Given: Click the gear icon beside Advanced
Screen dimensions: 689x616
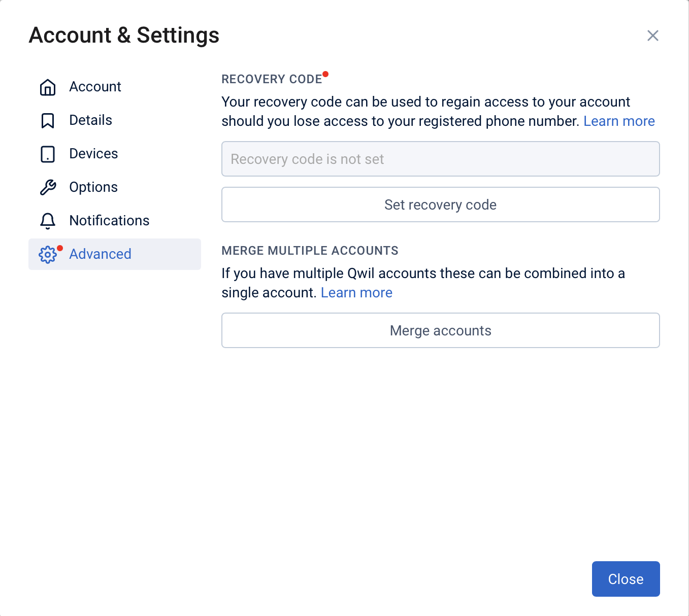Looking at the screenshot, I should [x=48, y=254].
